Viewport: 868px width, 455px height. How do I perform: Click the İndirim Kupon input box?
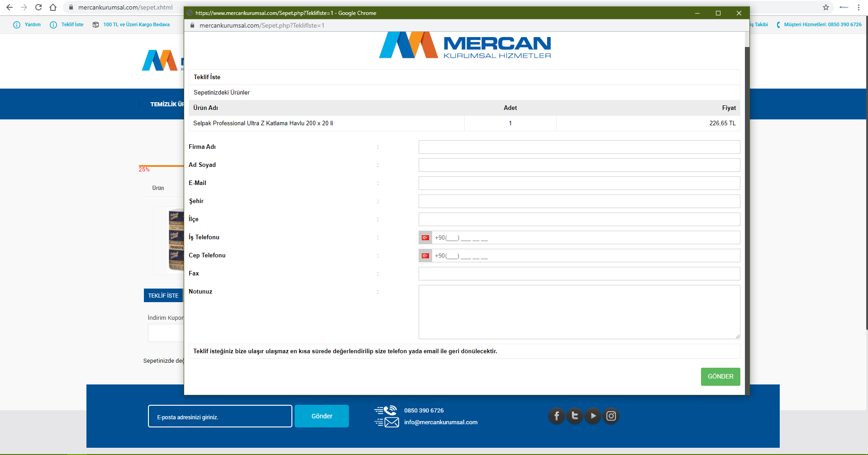point(166,333)
